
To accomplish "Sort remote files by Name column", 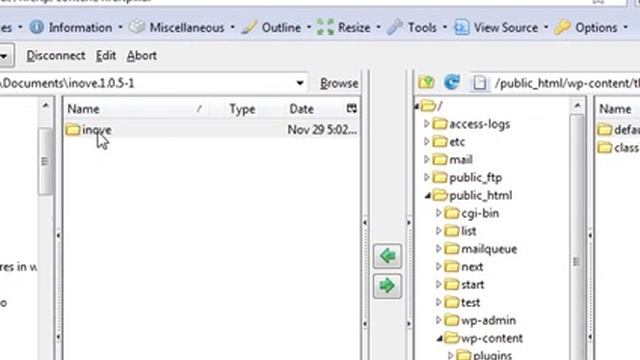I will 615,109.
